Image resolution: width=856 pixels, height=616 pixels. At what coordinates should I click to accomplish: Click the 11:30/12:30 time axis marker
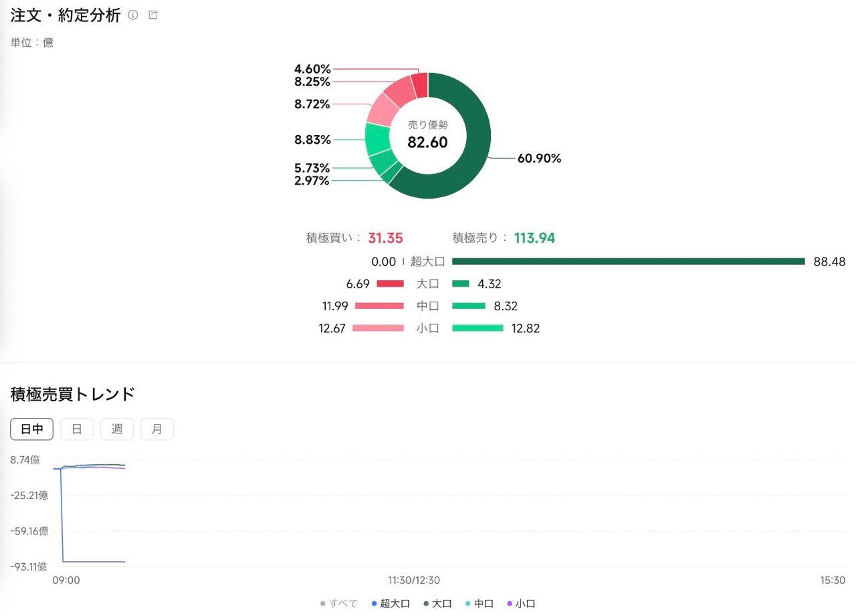click(414, 581)
